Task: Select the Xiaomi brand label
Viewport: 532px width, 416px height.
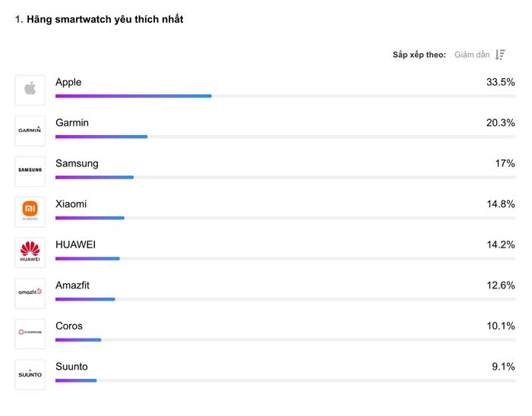Action: point(71,204)
